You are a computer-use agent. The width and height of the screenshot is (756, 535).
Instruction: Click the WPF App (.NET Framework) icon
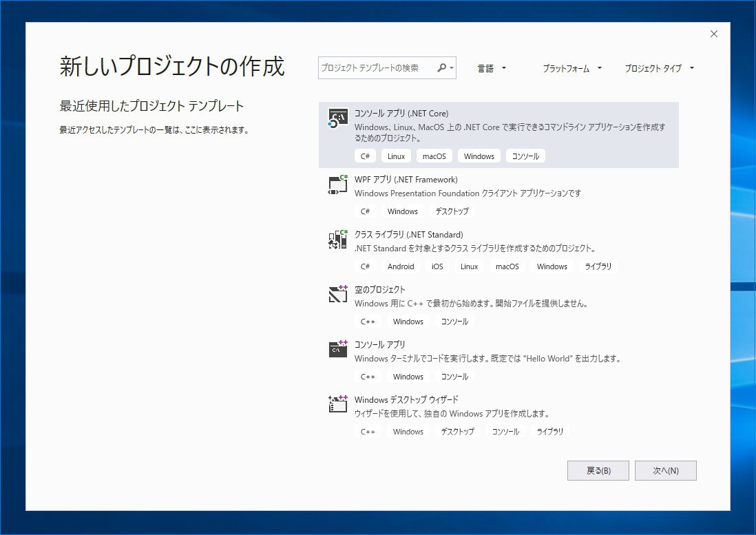(337, 185)
